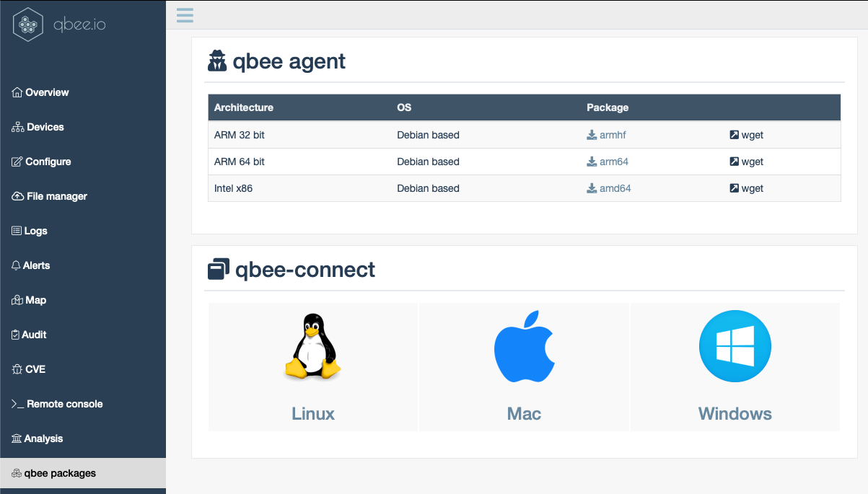Click the CVE bug icon
Screen dimensions: 868x494
coord(17,369)
